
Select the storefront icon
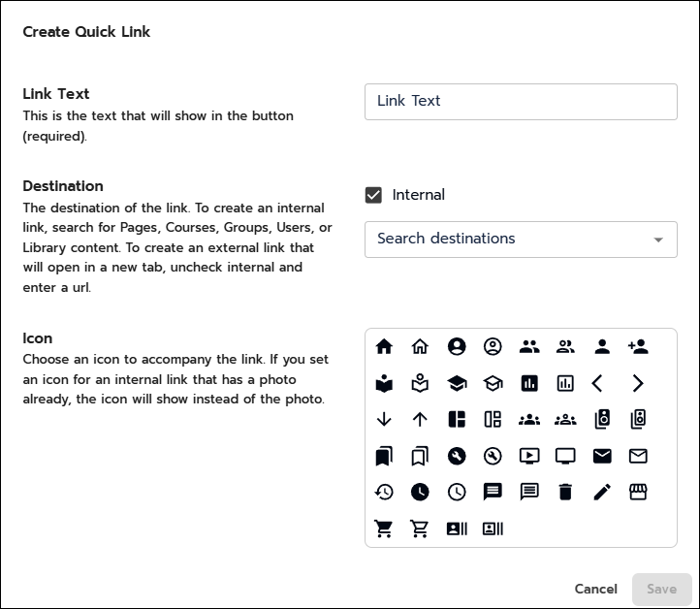638,492
